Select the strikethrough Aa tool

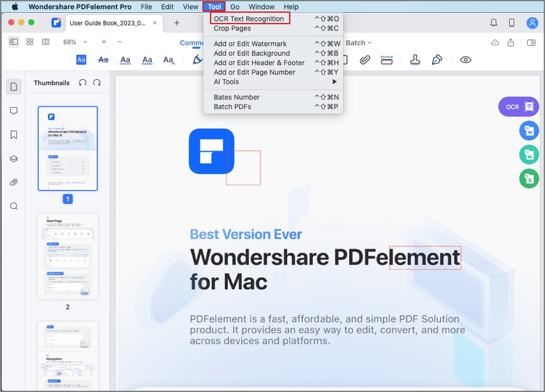pyautogui.click(x=103, y=60)
